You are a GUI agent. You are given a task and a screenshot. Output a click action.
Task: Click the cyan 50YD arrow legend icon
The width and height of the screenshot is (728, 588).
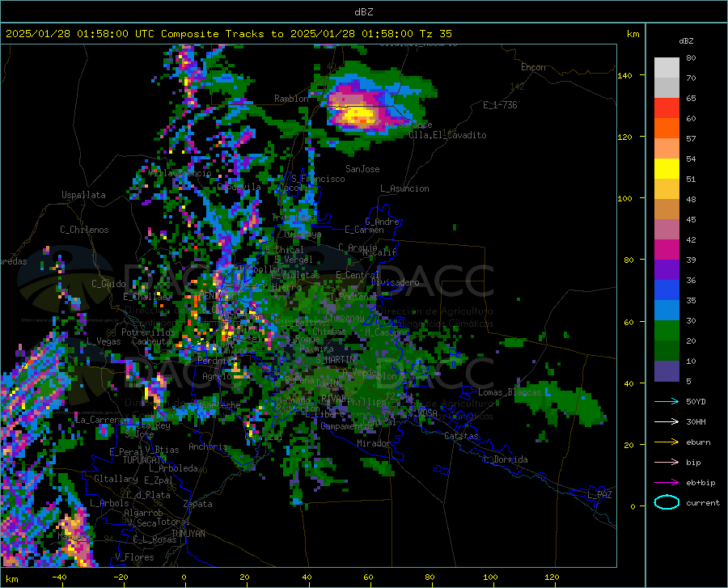tap(667, 401)
